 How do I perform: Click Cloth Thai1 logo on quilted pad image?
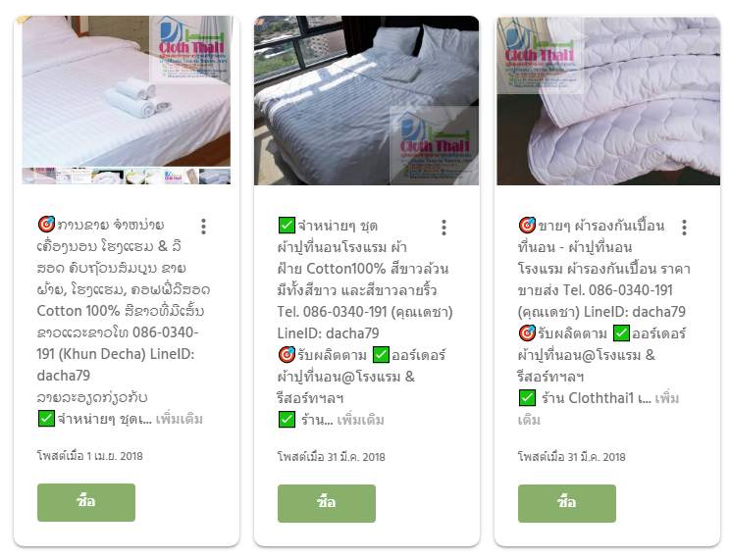[x=539, y=55]
